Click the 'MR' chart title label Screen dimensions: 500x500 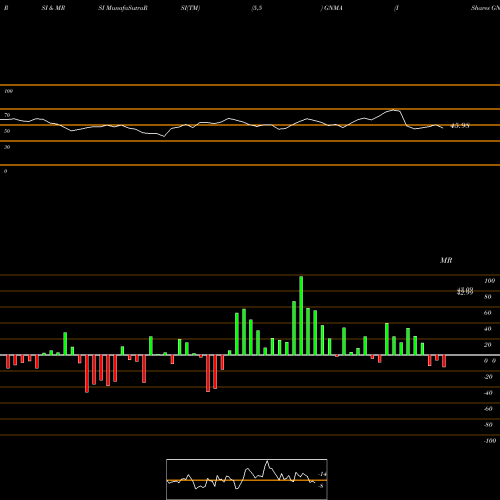(446, 260)
